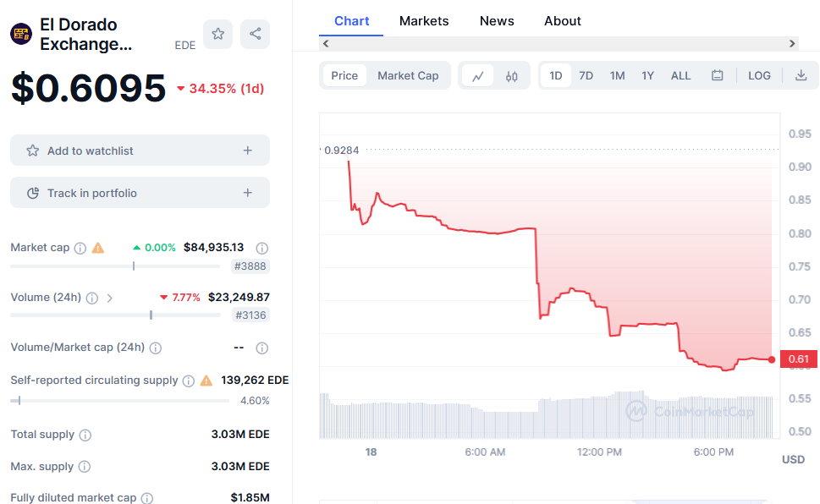Click plus icon on Track in portfolio
The height and width of the screenshot is (504, 820).
pyautogui.click(x=247, y=193)
